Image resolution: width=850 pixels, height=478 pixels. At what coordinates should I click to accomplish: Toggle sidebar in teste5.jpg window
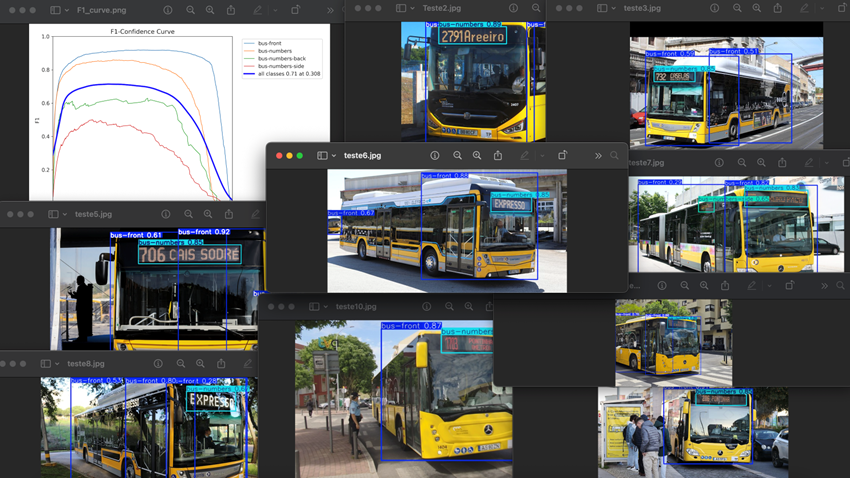pos(53,214)
